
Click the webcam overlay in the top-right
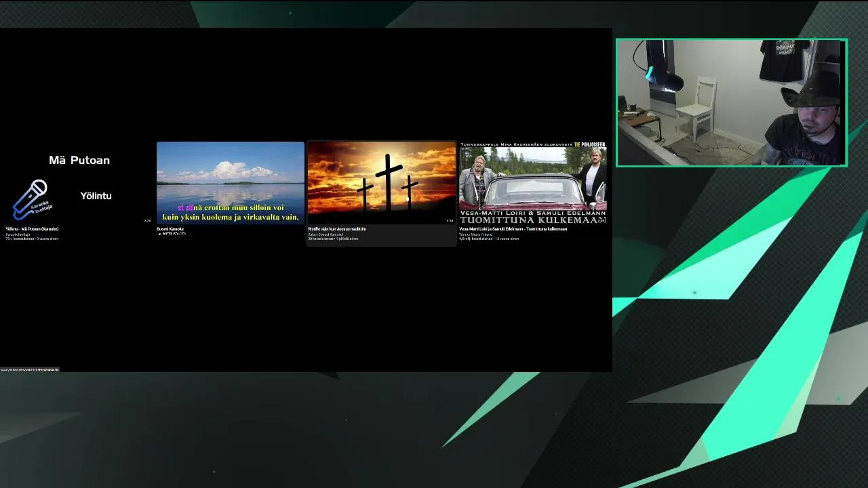tap(732, 102)
